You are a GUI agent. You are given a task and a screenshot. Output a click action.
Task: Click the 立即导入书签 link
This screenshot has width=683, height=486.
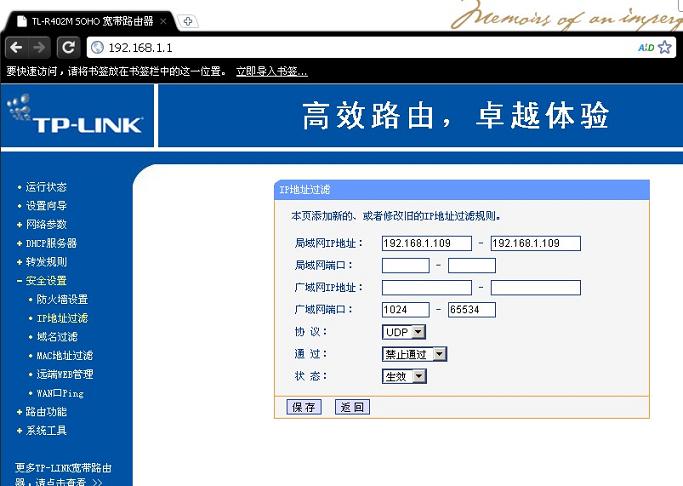[x=271, y=71]
